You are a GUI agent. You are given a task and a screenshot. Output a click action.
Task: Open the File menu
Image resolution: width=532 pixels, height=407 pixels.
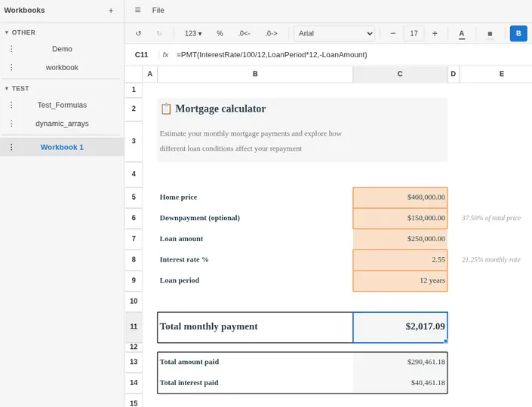pyautogui.click(x=158, y=10)
